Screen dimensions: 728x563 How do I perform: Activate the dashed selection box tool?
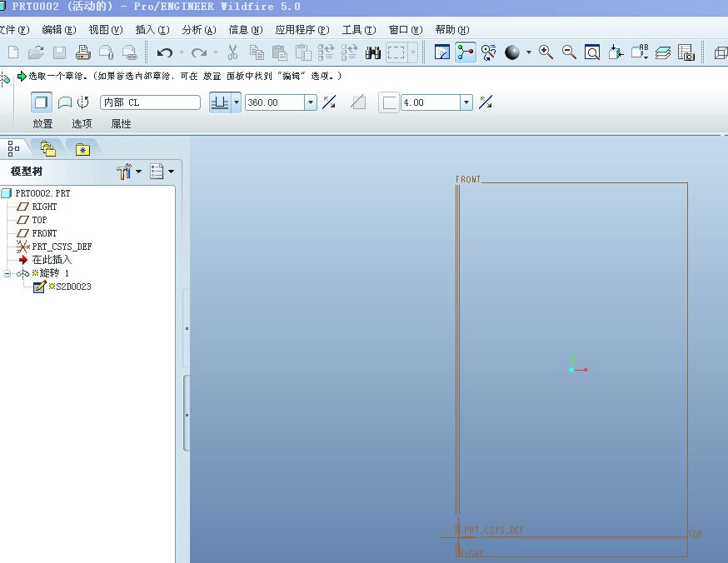[396, 52]
